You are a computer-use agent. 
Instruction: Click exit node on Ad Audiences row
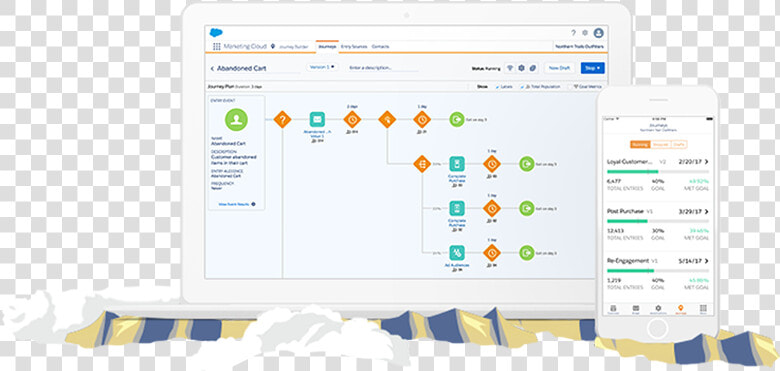tap(526, 253)
